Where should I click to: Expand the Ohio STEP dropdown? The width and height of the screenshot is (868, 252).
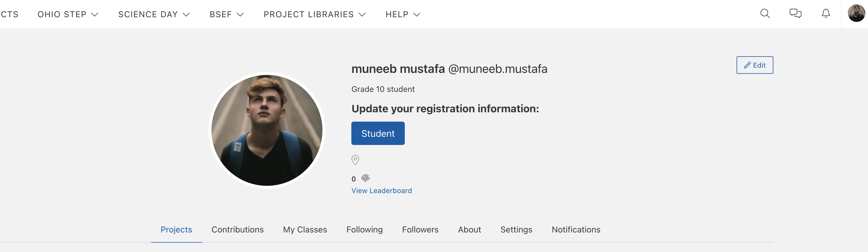point(68,14)
